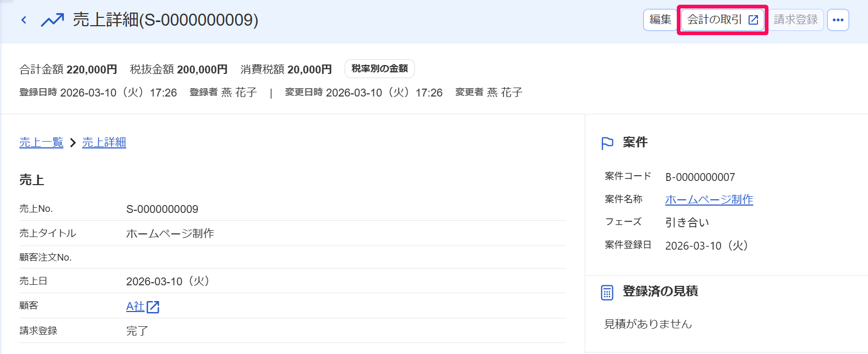Click the 売上 section heading
The width and height of the screenshot is (868, 354).
pyautogui.click(x=32, y=180)
